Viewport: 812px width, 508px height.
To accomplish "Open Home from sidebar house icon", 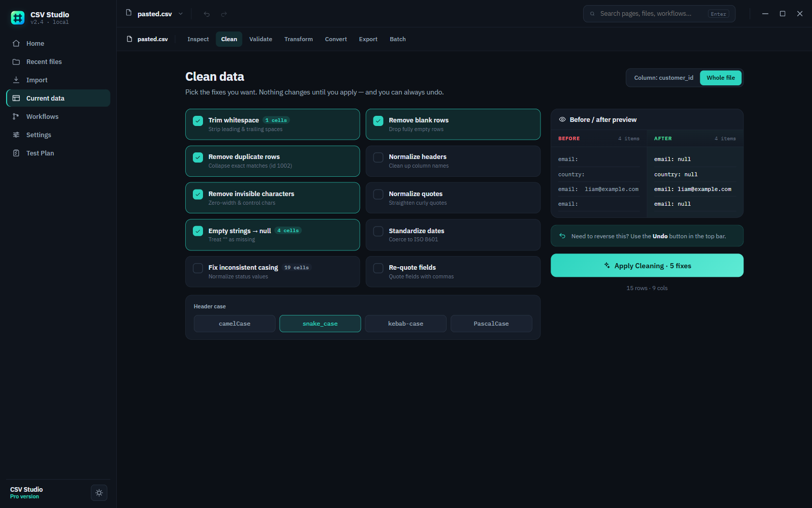I will [x=16, y=43].
